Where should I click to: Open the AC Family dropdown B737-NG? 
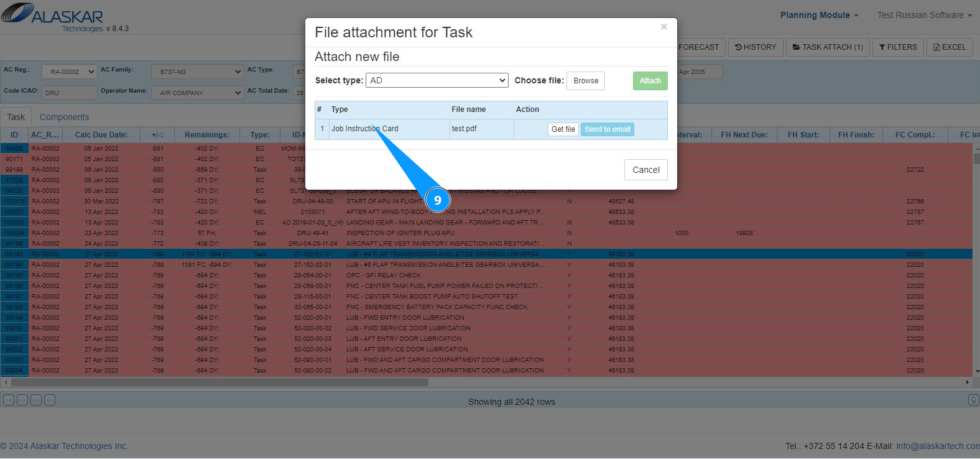197,72
